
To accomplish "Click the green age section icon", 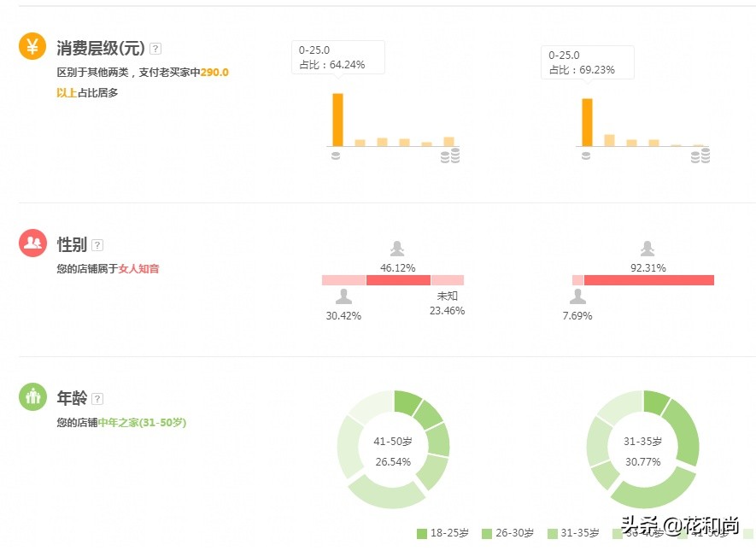I will click(x=32, y=396).
